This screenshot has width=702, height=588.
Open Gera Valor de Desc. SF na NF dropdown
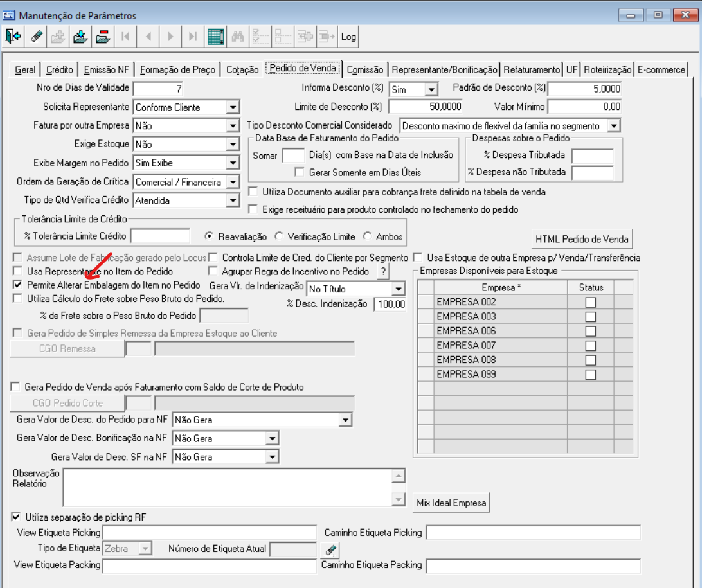272,457
